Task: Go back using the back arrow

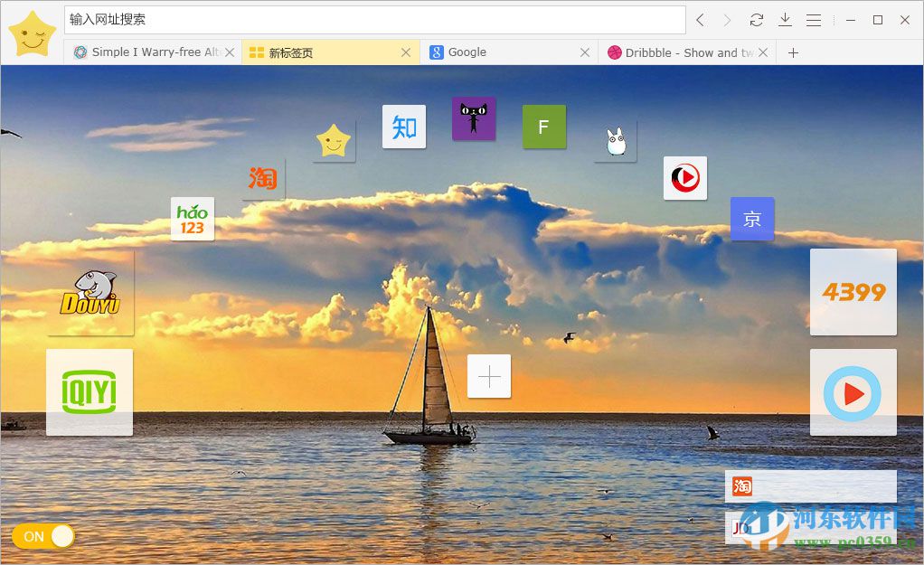Action: pos(700,20)
